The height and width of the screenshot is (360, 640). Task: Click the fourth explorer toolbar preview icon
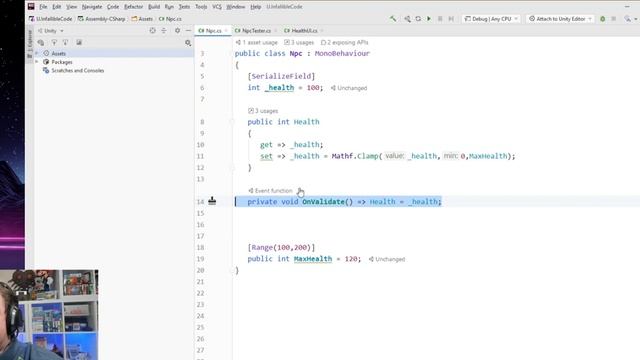pyautogui.click(x=79, y=42)
